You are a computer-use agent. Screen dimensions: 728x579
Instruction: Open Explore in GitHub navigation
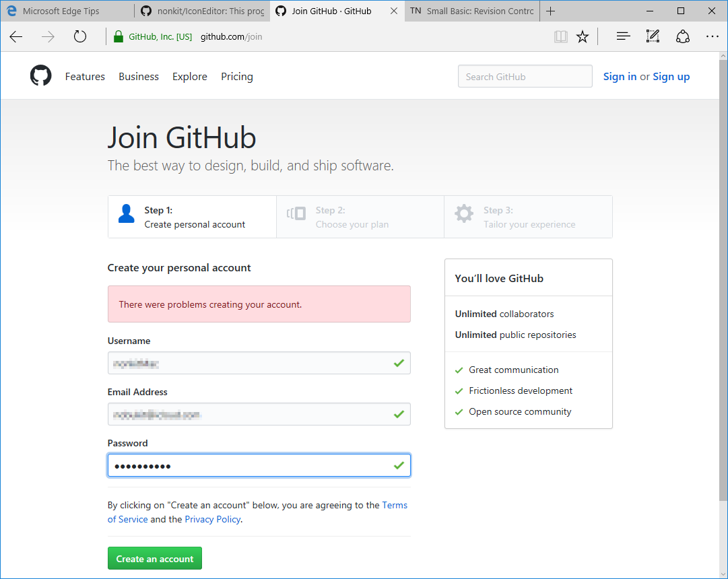[190, 77]
